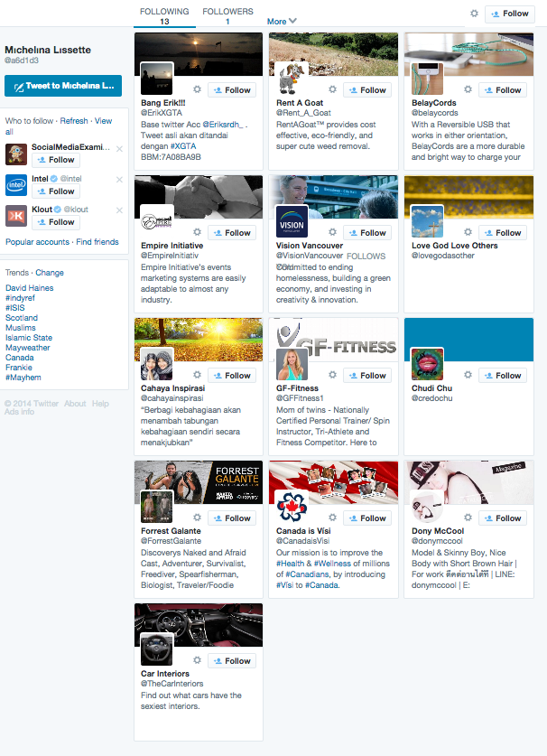Open Klout logo avatar in suggestions
This screenshot has height=756, width=547.
pyautogui.click(x=16, y=216)
